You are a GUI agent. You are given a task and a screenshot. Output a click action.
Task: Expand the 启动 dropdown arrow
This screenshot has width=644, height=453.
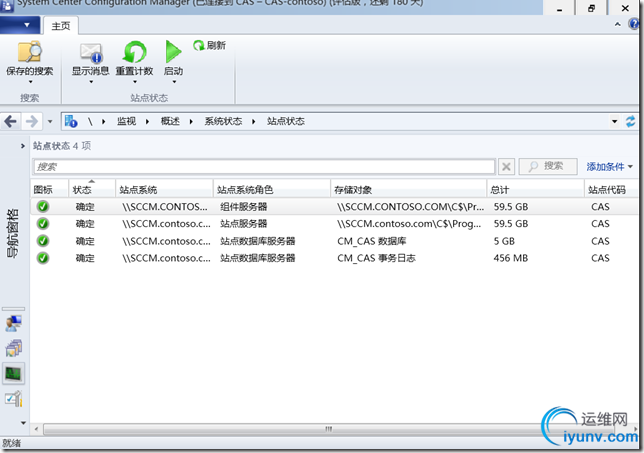[174, 82]
